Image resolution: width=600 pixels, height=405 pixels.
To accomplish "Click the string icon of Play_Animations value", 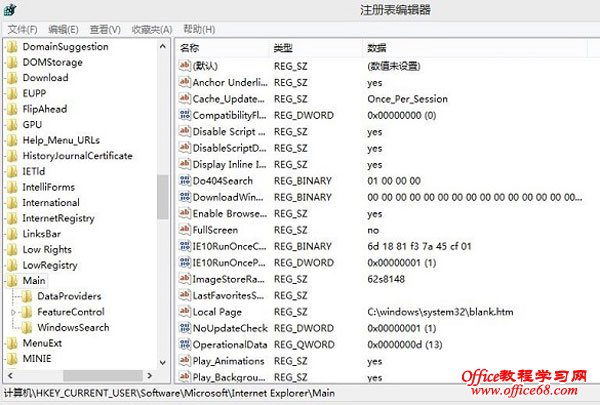I will 185,361.
